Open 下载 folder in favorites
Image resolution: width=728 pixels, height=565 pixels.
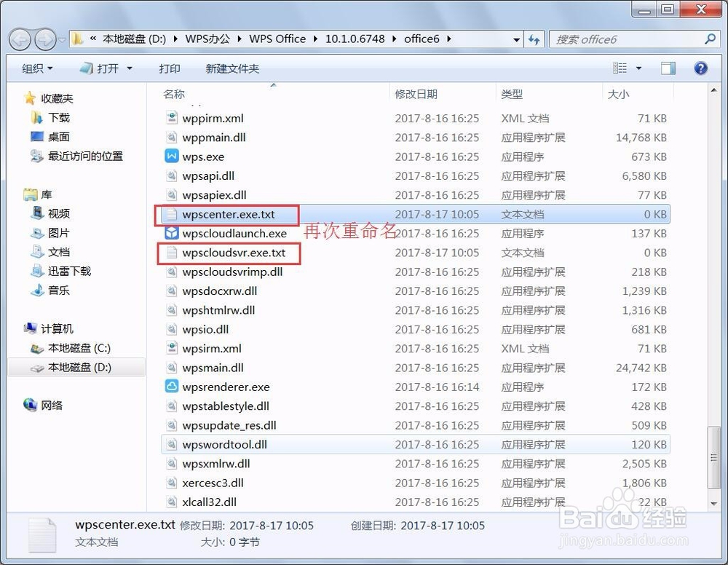(51, 118)
